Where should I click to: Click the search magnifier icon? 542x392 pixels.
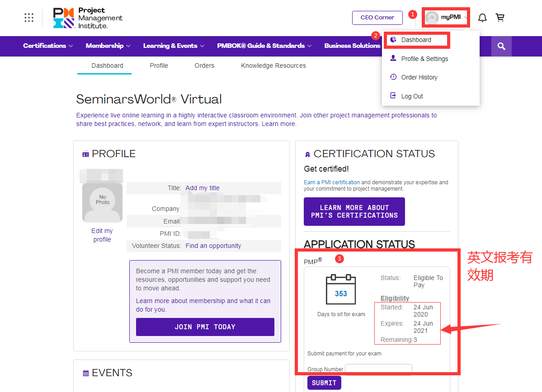501,46
